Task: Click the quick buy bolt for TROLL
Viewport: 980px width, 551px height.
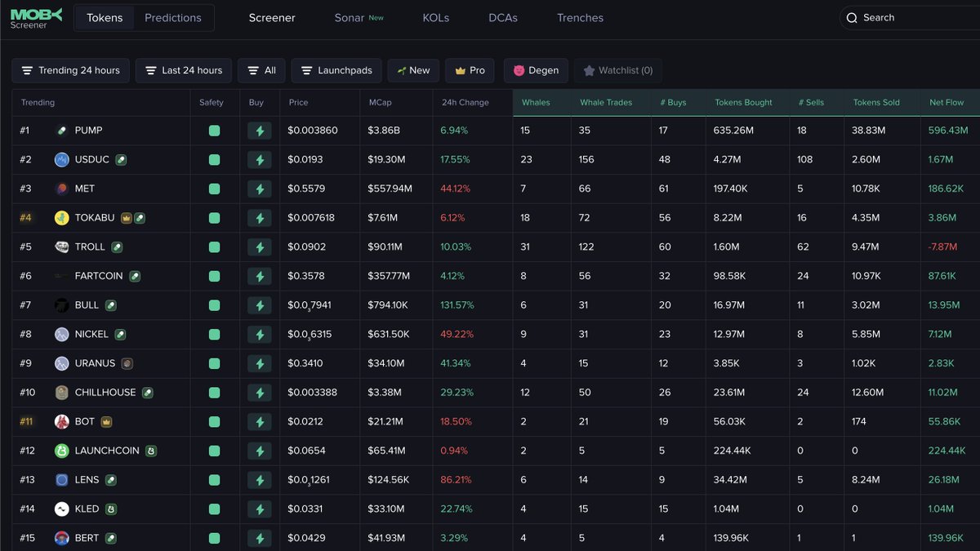Action: [x=260, y=247]
